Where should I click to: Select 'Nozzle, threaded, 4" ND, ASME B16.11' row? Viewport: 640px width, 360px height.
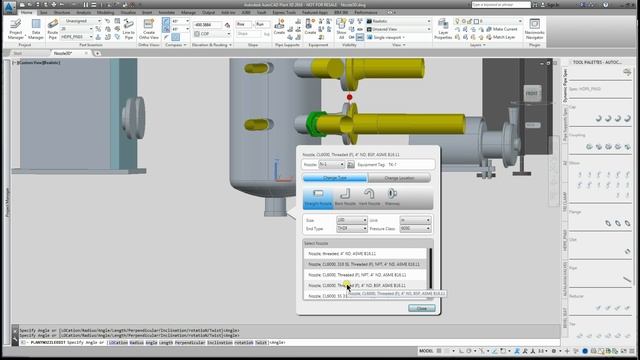click(x=365, y=254)
